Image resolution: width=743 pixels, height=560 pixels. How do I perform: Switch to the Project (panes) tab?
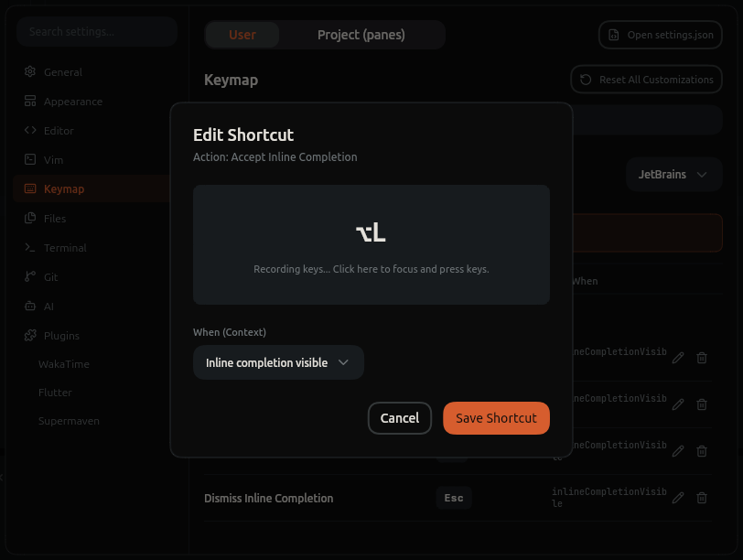[x=361, y=35]
